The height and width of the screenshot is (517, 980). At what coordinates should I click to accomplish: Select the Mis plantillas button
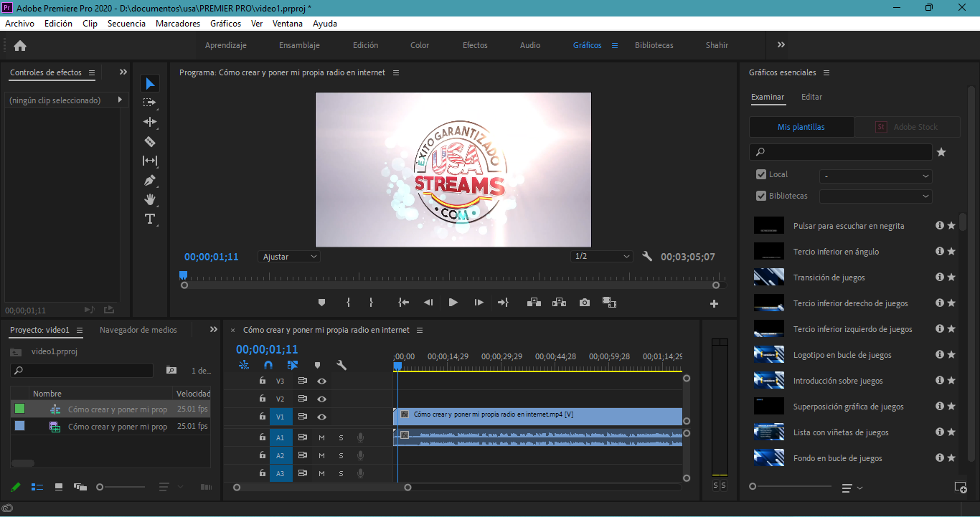pyautogui.click(x=801, y=127)
